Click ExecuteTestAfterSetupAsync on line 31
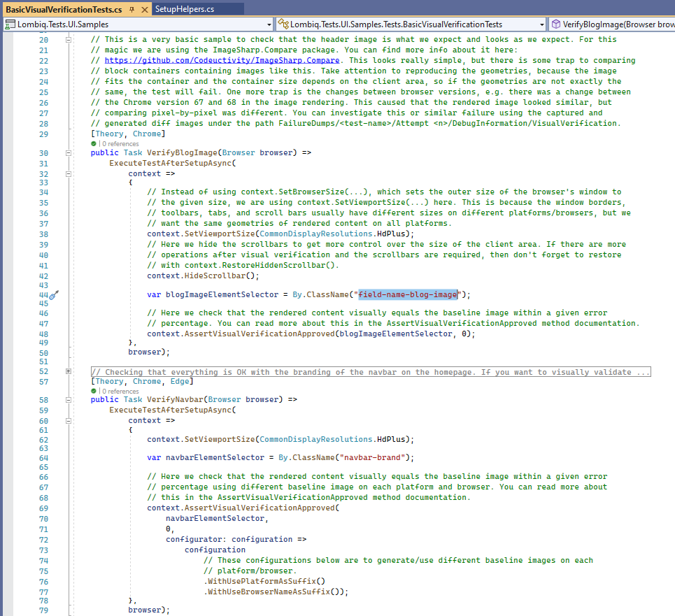The width and height of the screenshot is (675, 616). [x=171, y=164]
